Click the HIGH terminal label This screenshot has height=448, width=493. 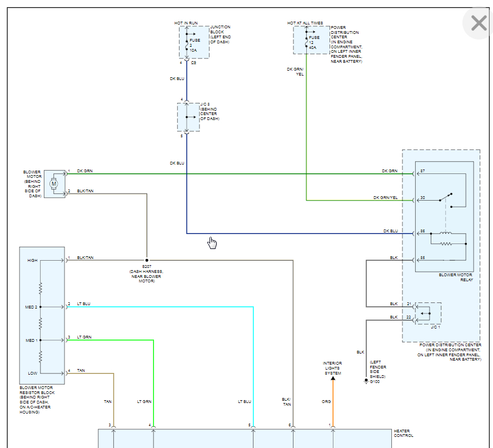click(x=32, y=260)
